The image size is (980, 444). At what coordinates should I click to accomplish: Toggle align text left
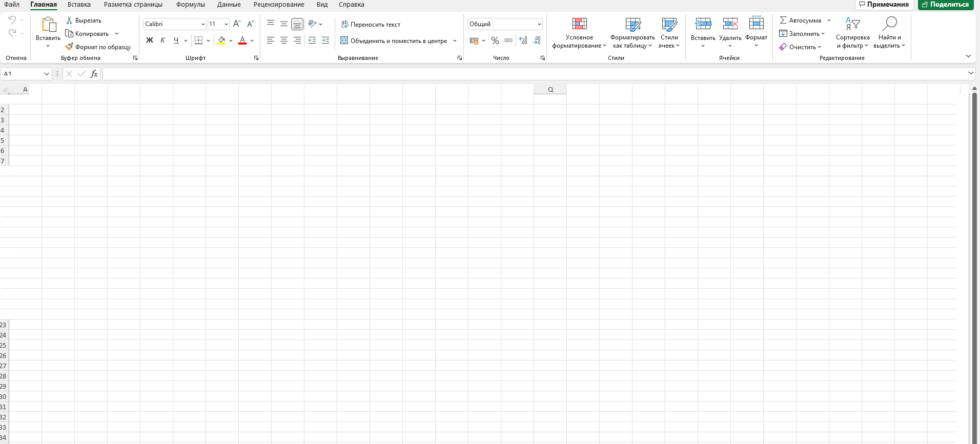click(271, 40)
